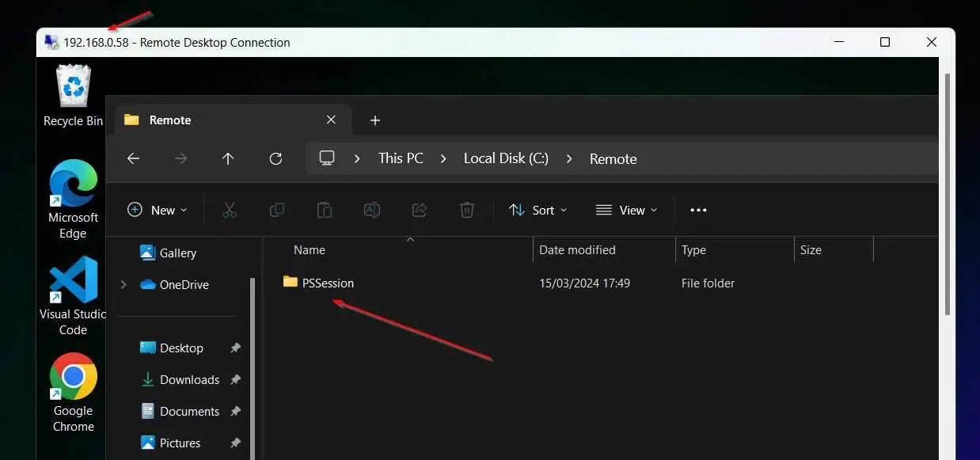Click the navigation pane scrollbar
Screen dimensions: 980x460
(253, 368)
